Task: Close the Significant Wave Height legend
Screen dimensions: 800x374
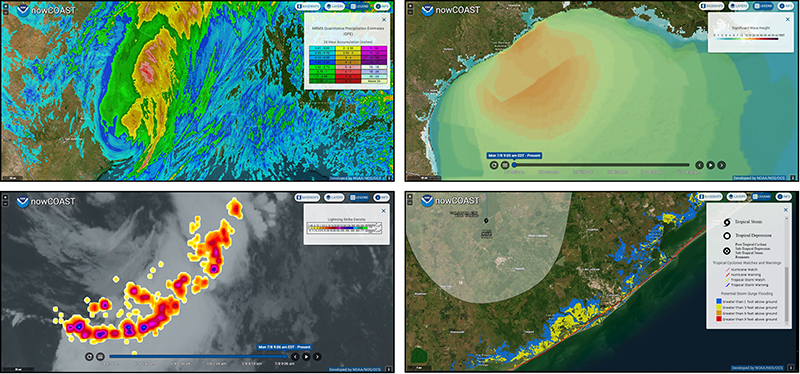Action: click(x=788, y=20)
